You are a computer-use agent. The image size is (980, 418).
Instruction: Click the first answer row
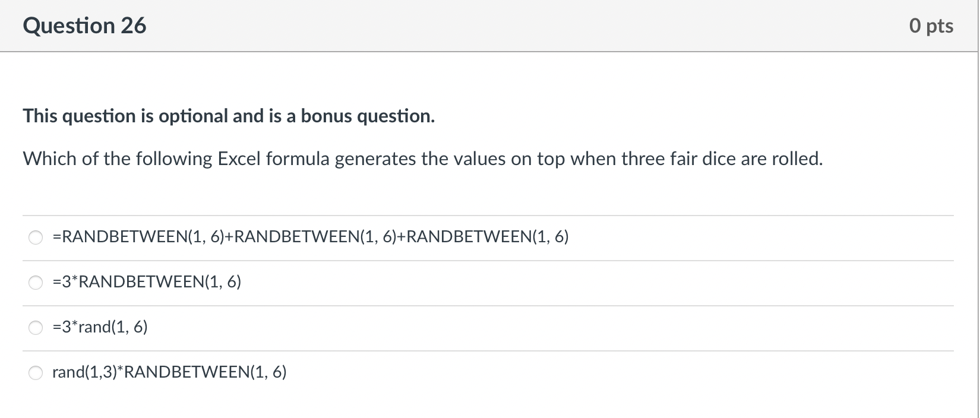click(x=475, y=237)
